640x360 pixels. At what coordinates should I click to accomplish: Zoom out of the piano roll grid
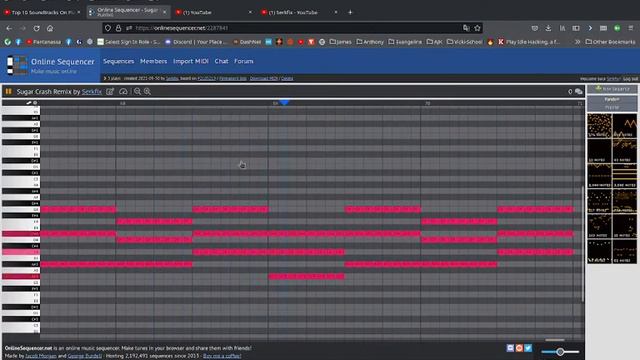tap(138, 91)
